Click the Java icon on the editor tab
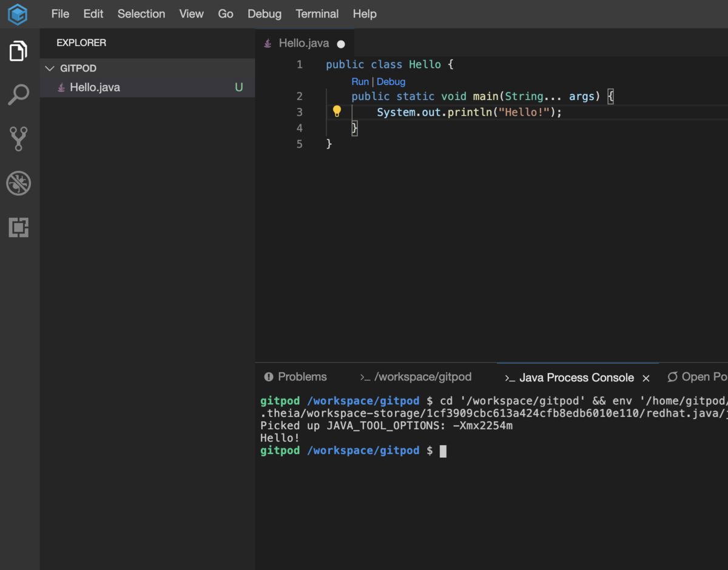The height and width of the screenshot is (570, 728). coord(268,43)
